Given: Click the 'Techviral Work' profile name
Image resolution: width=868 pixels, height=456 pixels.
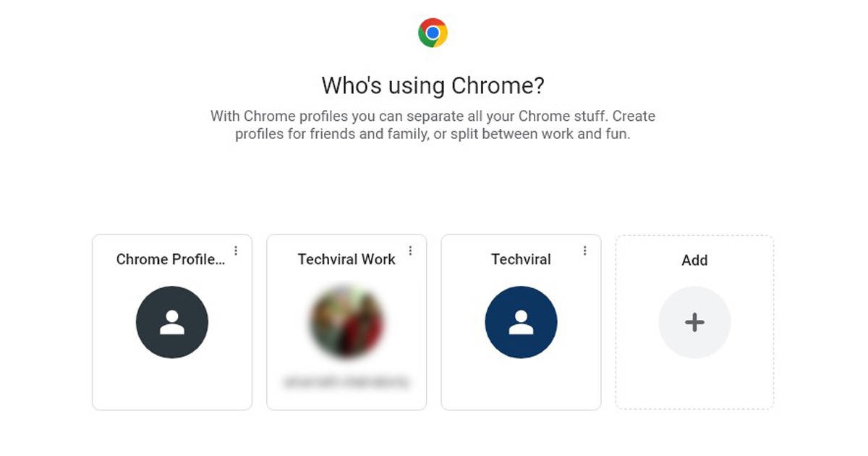Looking at the screenshot, I should coord(346,259).
